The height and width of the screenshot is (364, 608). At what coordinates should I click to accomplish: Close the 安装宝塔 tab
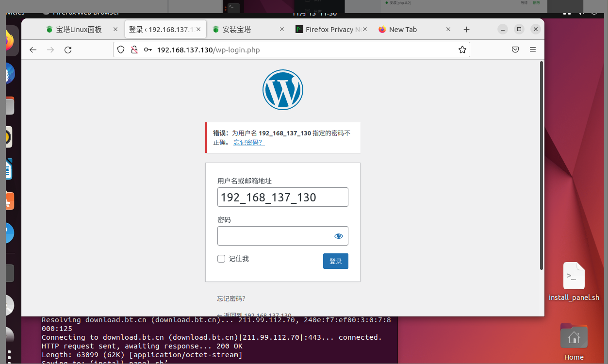tap(282, 30)
